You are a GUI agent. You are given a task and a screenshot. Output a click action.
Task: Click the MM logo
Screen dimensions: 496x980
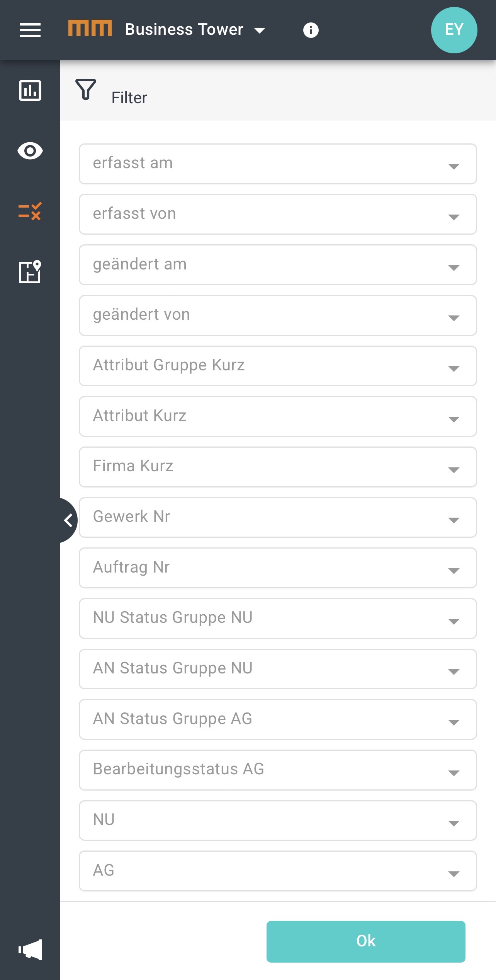point(90,29)
